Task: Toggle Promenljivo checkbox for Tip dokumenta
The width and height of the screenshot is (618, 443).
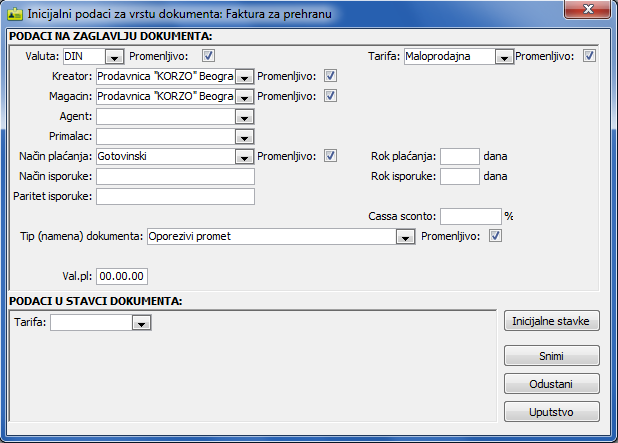Action: [495, 236]
